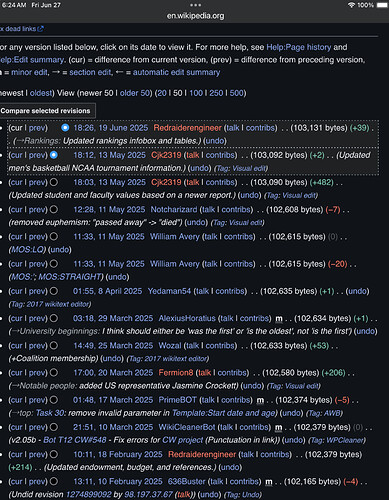The image size is (389, 500).
Task: Show the older 50 revisions
Action: (x=134, y=93)
